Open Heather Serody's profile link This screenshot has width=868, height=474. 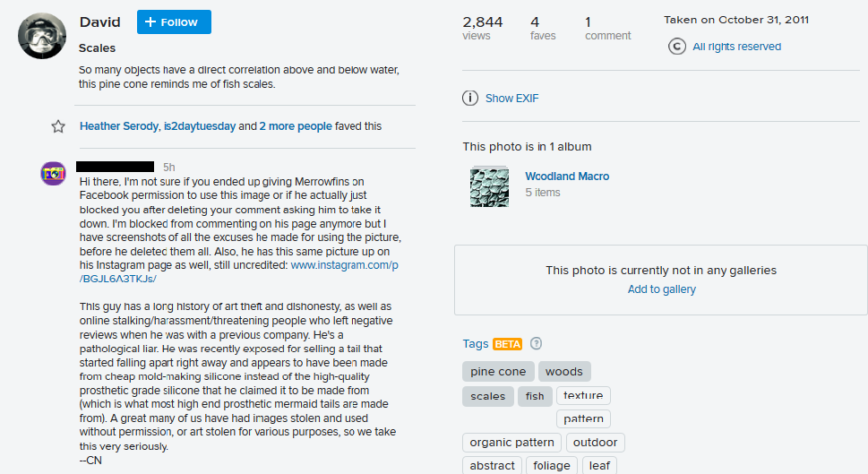(x=117, y=126)
